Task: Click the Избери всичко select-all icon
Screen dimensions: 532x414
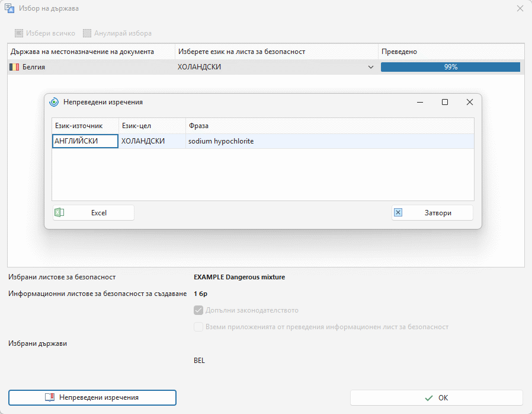Action: [19, 33]
